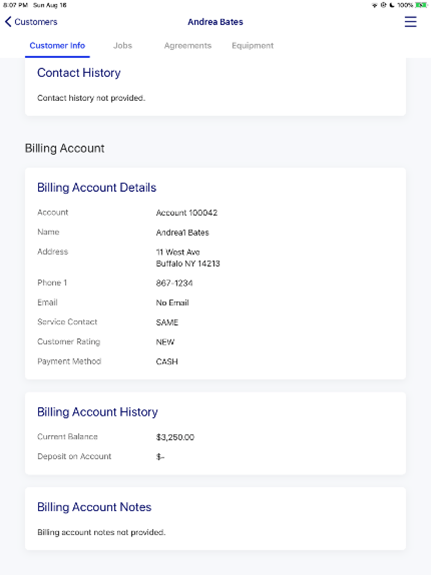The width and height of the screenshot is (431, 575).
Task: Select 'Billing account notes not provided.' text
Action: 101,532
